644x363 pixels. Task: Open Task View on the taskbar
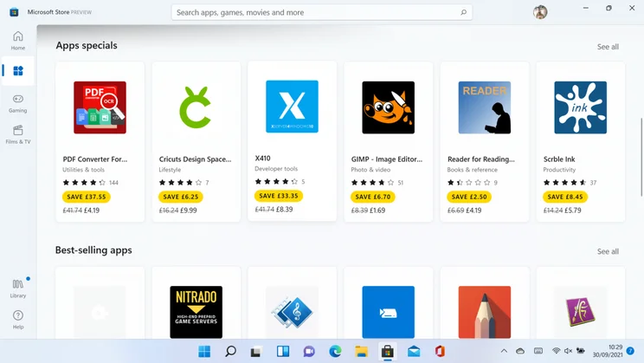[x=256, y=352]
